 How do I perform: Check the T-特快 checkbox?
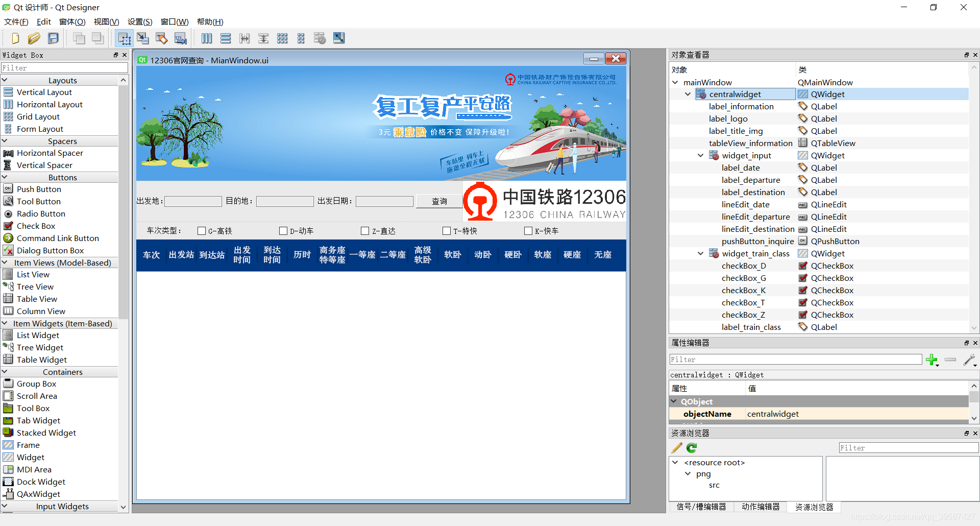pyautogui.click(x=447, y=231)
